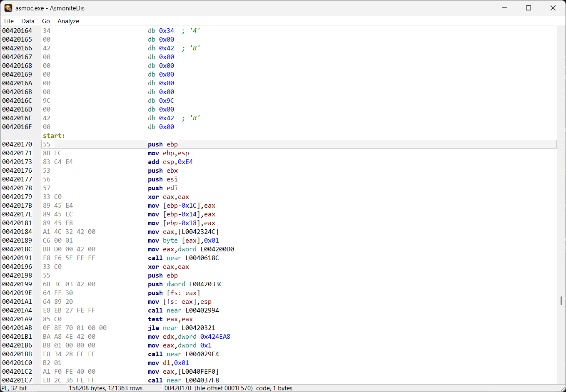Click the 'push [fs: eax]' instruction

(174, 293)
